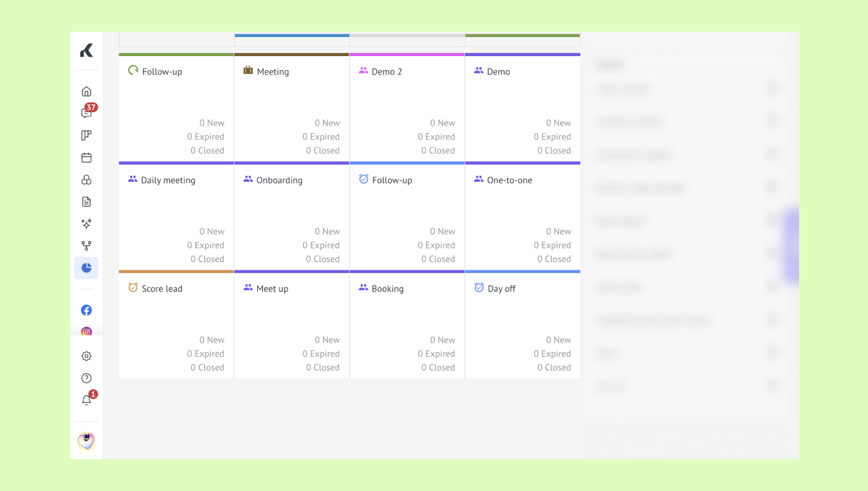The image size is (868, 491).
Task: Open the AI sparkles sidebar icon
Action: pos(86,224)
